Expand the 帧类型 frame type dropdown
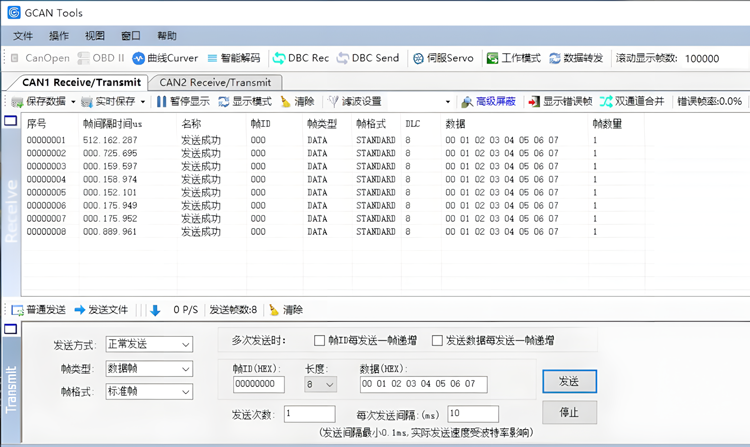The width and height of the screenshot is (750, 447). pyautogui.click(x=148, y=368)
